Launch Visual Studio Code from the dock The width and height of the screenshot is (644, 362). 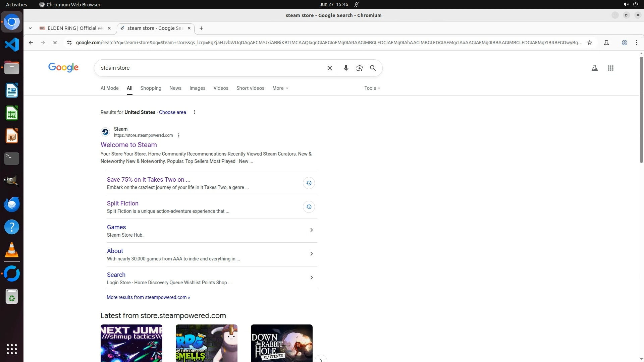point(12,45)
